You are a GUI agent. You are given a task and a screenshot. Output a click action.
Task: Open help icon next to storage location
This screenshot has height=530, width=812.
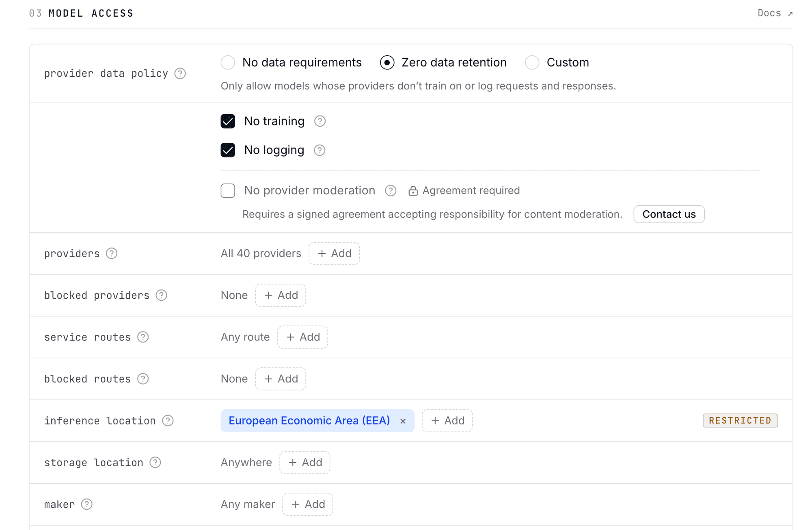pos(155,462)
